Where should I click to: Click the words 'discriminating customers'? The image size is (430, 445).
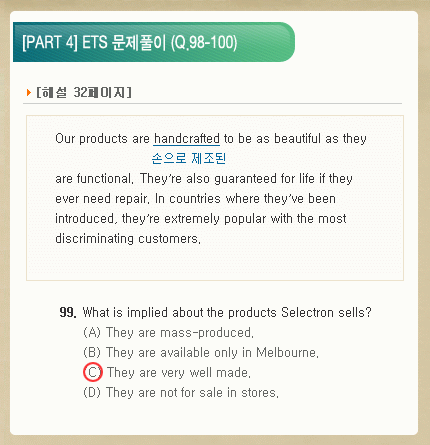pos(128,239)
